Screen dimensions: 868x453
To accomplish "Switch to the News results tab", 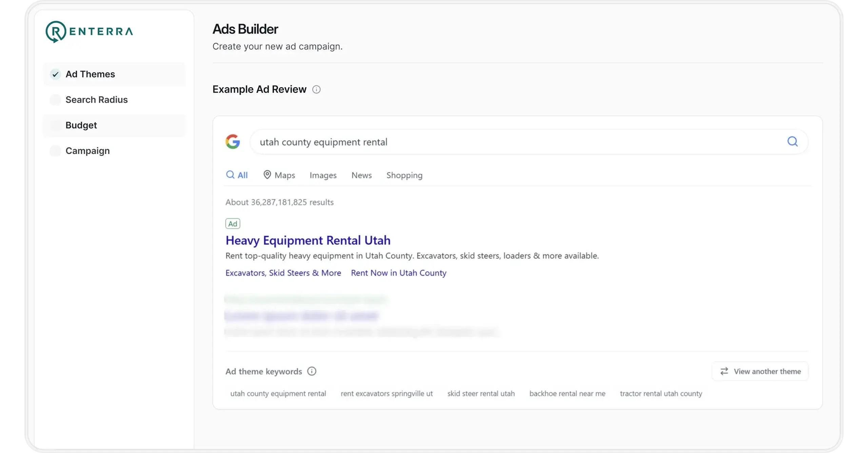I will [361, 175].
